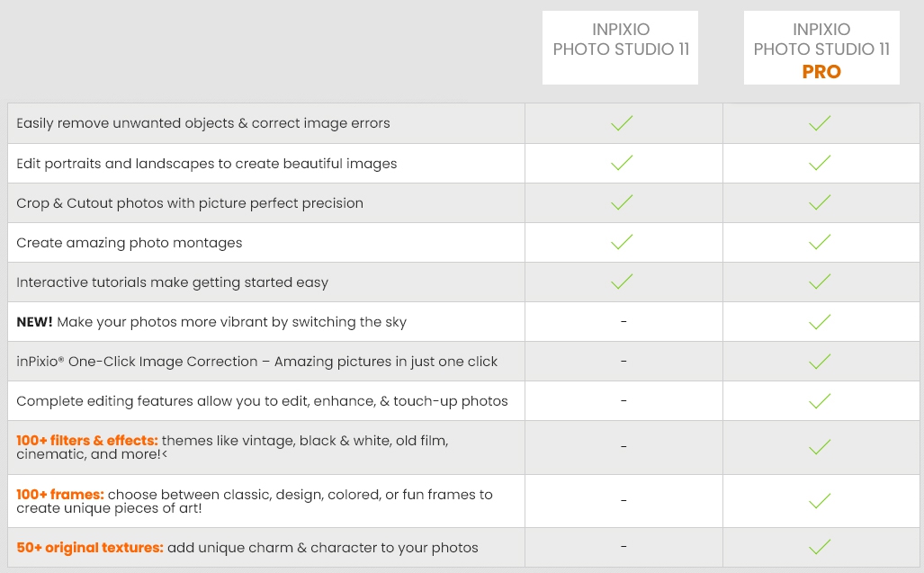Click the orange "100+ frames:" text
Viewport: 924px width, 573px height.
(x=60, y=495)
